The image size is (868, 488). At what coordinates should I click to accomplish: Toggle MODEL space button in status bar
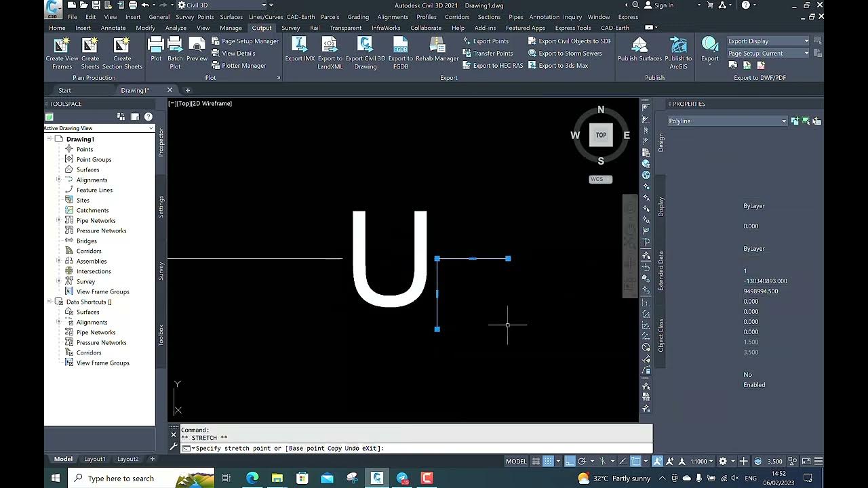coord(516,461)
